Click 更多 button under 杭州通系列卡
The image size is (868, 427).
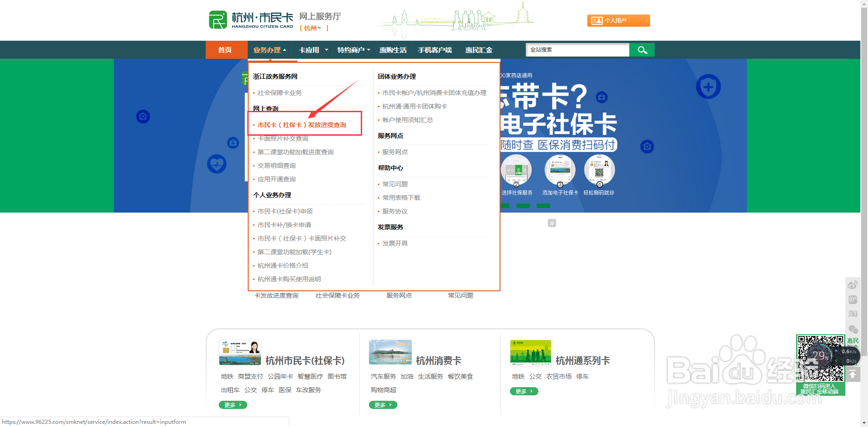pyautogui.click(x=524, y=391)
